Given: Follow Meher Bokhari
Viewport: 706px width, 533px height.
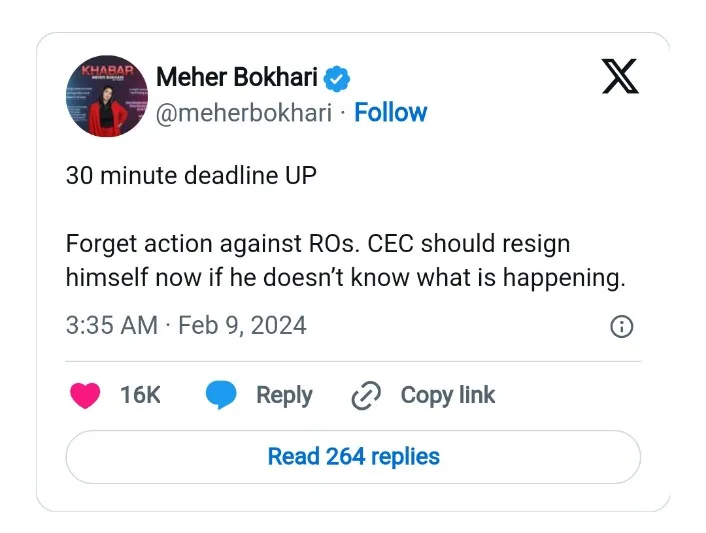Looking at the screenshot, I should click(x=390, y=112).
